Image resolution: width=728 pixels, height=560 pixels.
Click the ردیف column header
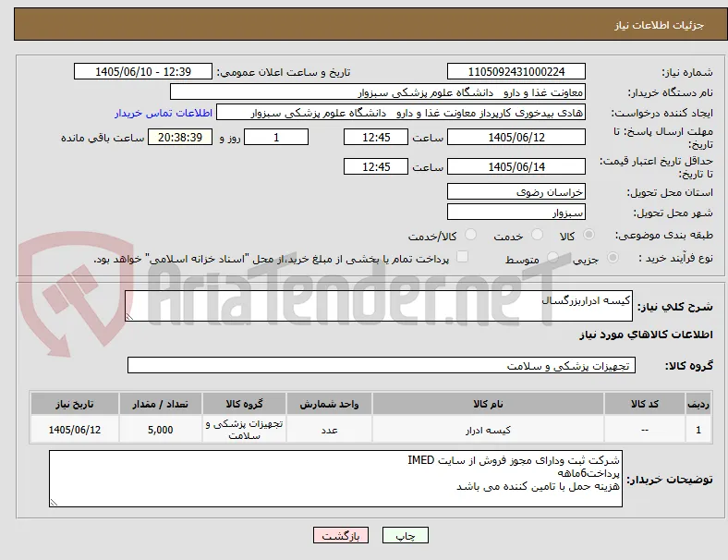(x=698, y=404)
